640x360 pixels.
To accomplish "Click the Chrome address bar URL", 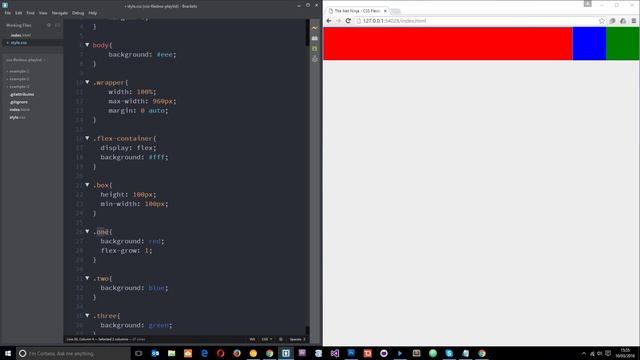I will tap(394, 21).
